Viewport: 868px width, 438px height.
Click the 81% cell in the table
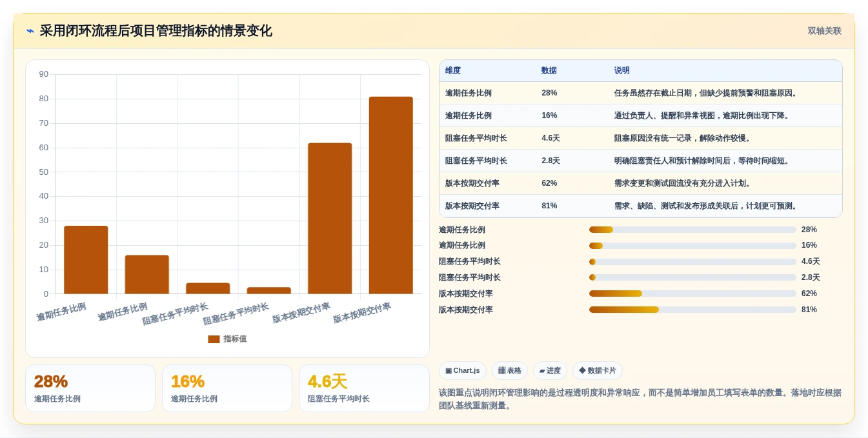[x=549, y=206]
